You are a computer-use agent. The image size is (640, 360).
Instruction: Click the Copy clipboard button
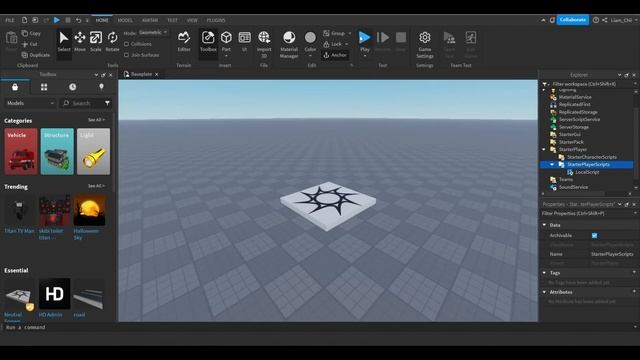[31, 33]
